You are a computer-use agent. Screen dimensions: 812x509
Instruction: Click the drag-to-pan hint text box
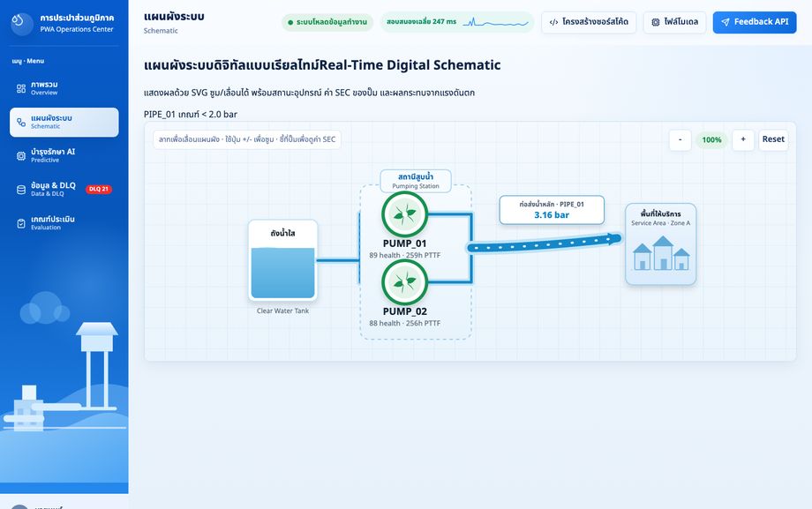point(247,139)
